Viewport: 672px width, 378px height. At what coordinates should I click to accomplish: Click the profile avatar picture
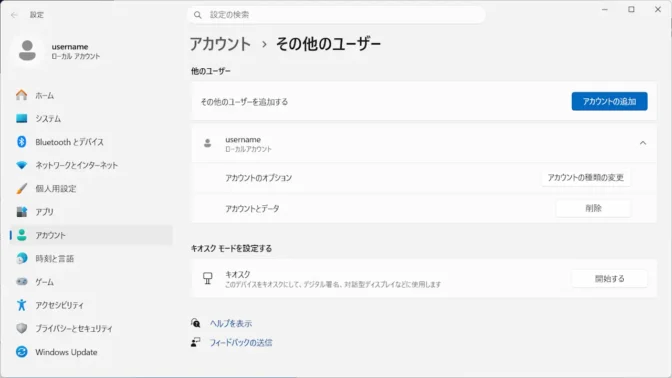27,51
